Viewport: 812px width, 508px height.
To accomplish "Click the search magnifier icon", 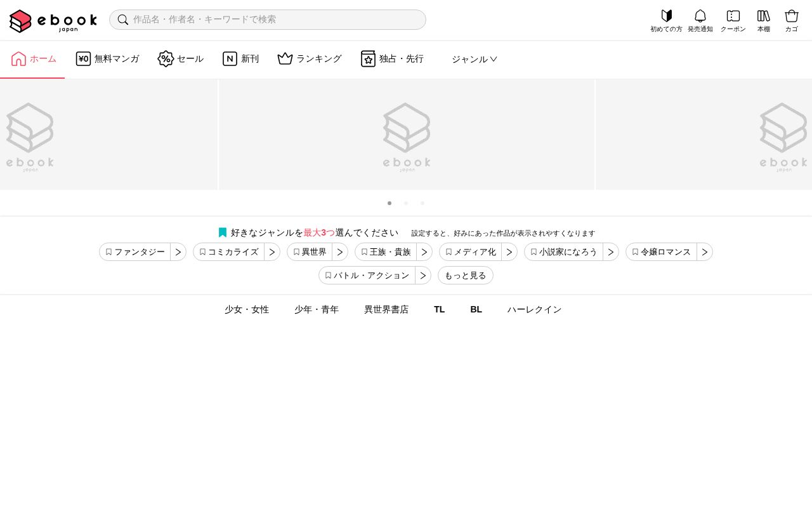I will click(123, 19).
